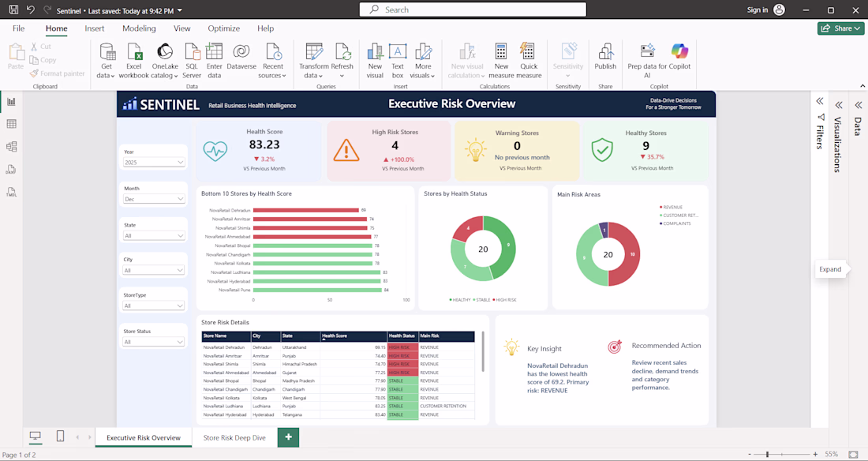Viewport: 868px width, 461px height.
Task: Refresh the report data
Action: point(342,61)
